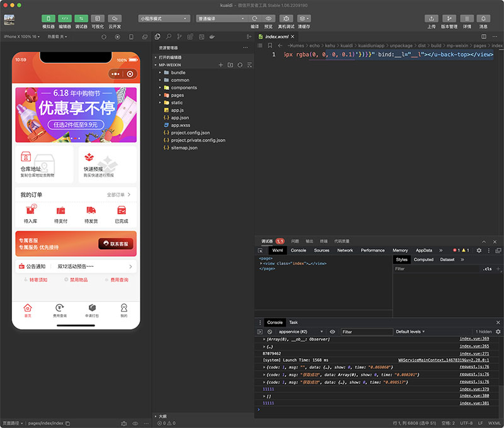
Task: Click the simulator stop/record icon
Action: (x=118, y=37)
